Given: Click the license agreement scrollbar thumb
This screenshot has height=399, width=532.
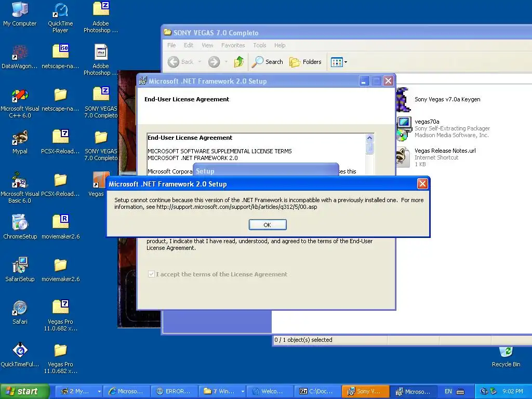Looking at the screenshot, I should (x=370, y=148).
